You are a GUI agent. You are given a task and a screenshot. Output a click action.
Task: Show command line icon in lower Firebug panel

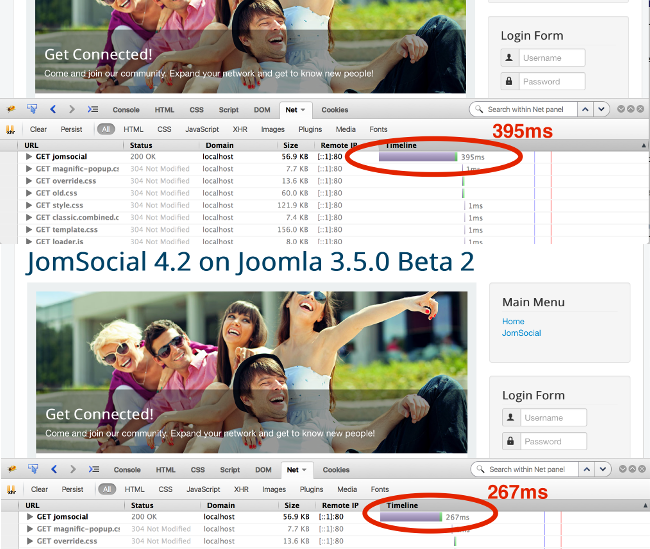click(94, 469)
